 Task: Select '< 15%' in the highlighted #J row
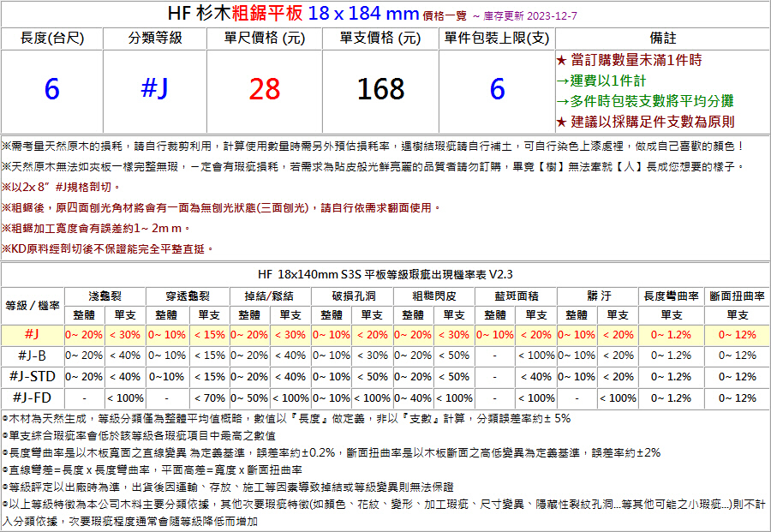(x=210, y=335)
